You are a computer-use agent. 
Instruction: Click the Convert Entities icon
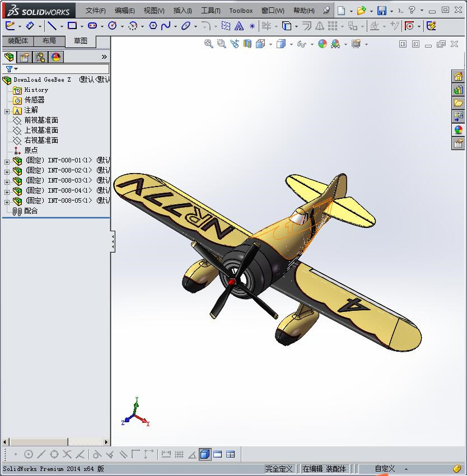(x=286, y=26)
